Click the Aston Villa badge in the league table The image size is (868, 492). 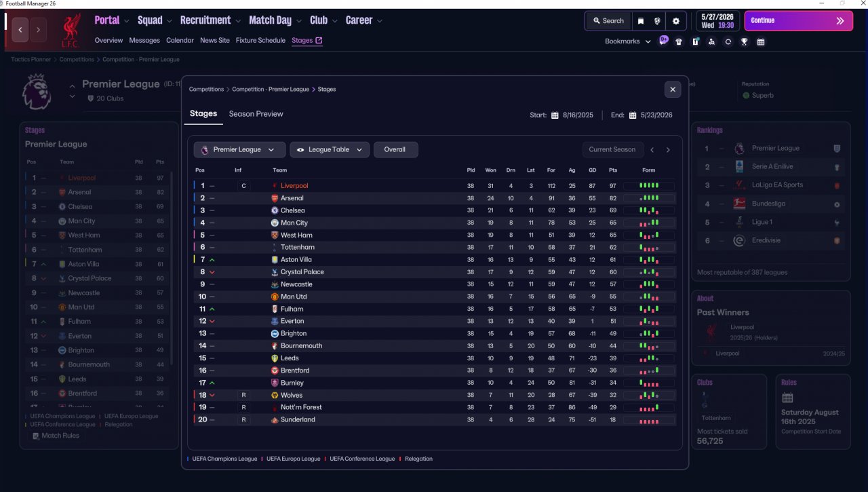(275, 260)
